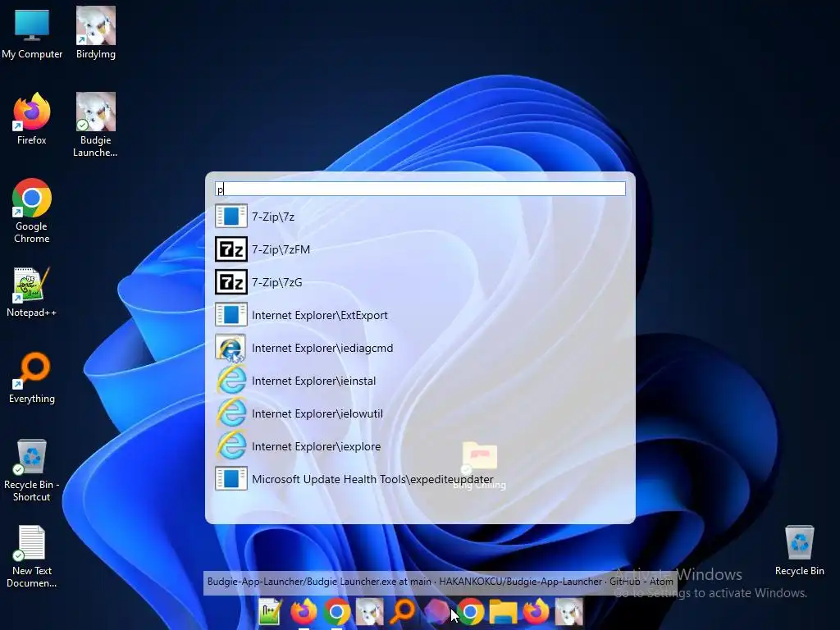
Task: Click the Chrome taskbar icon beside File Explorer
Action: tap(470, 612)
